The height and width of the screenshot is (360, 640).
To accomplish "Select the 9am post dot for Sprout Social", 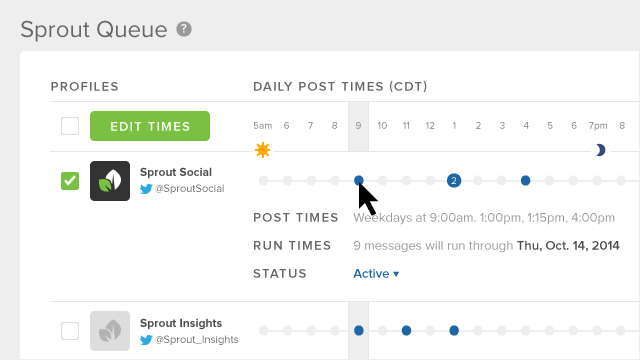I will pyautogui.click(x=359, y=180).
